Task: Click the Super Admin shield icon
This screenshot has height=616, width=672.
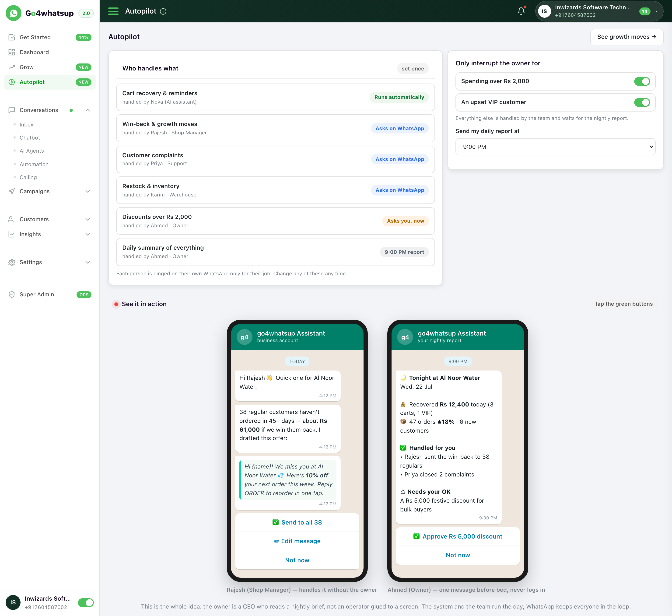Action: point(12,295)
